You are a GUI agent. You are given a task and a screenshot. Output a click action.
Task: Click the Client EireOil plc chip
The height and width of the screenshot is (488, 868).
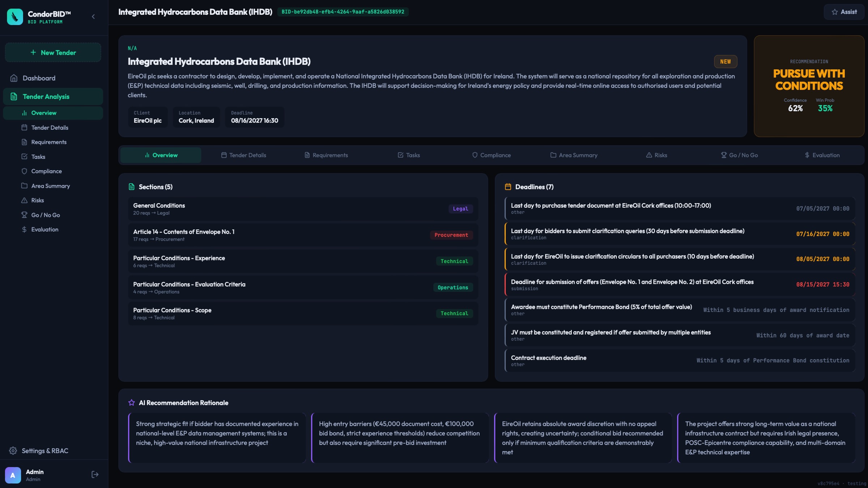pos(148,117)
